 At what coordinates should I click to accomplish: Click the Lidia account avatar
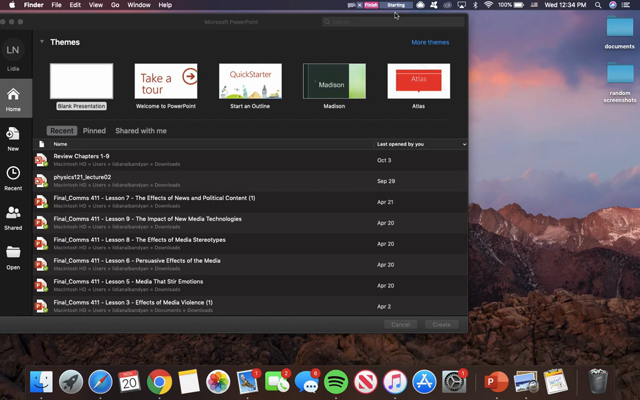point(13,50)
